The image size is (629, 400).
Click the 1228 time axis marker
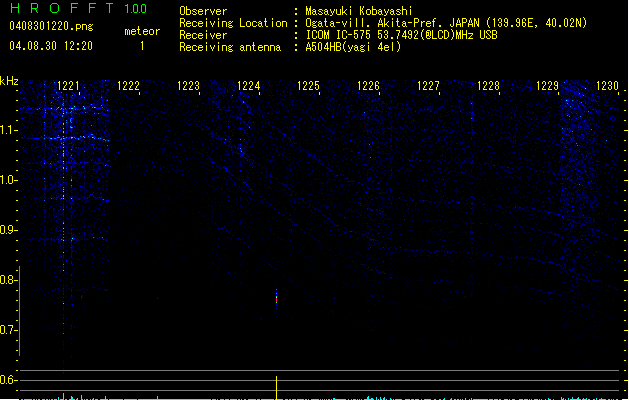point(488,86)
